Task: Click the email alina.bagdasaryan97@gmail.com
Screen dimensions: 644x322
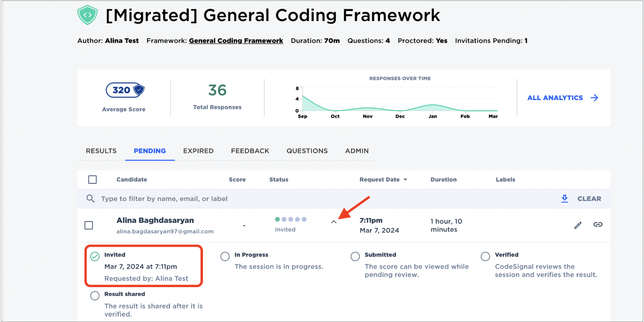Action: pyautogui.click(x=165, y=232)
